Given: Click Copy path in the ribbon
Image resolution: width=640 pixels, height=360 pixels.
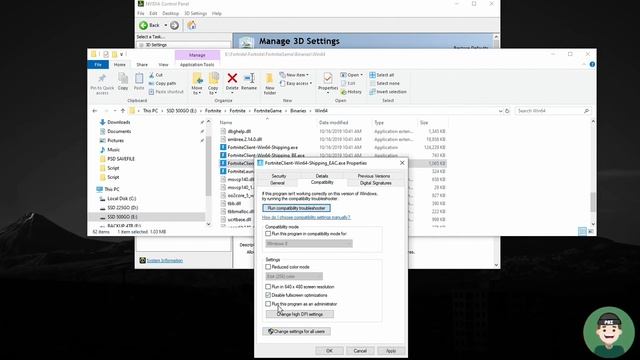Looking at the screenshot, I should click(x=162, y=83).
